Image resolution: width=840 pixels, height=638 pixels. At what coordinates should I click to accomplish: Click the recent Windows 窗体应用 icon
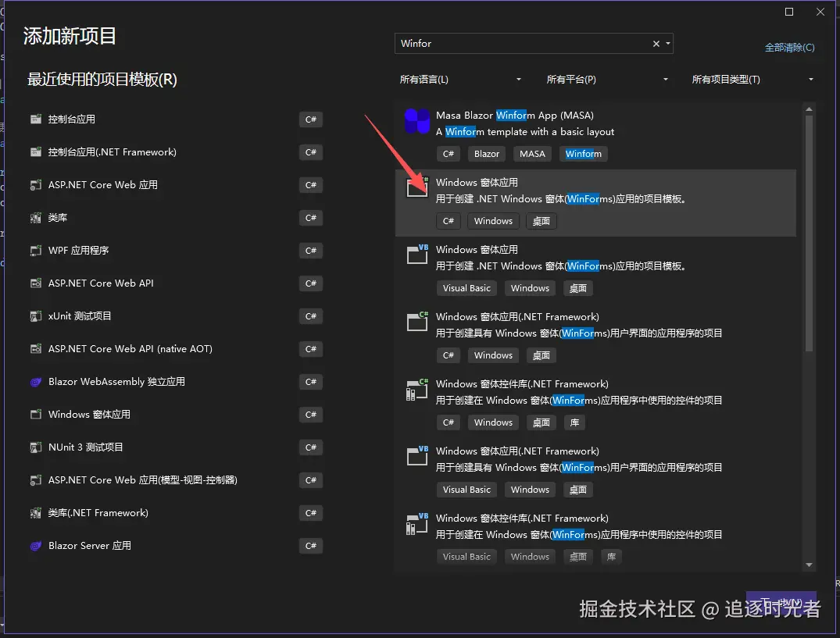(x=36, y=415)
